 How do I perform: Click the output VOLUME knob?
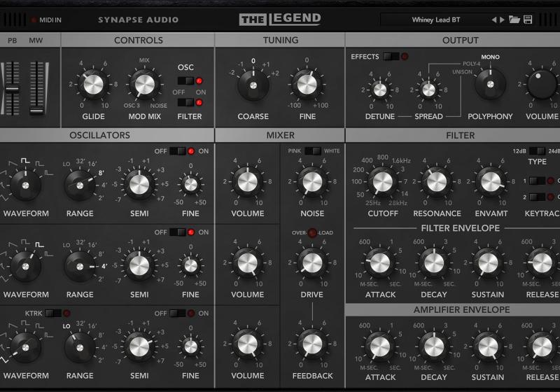[x=542, y=84]
